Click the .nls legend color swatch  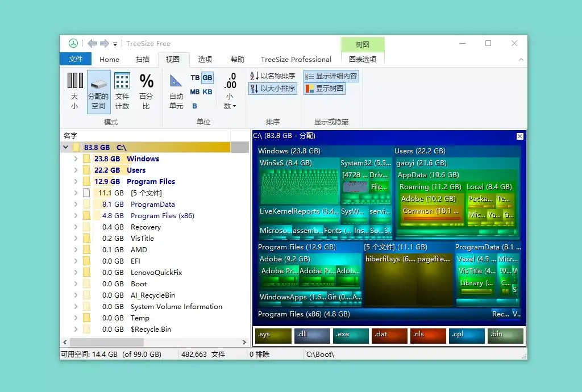point(428,335)
